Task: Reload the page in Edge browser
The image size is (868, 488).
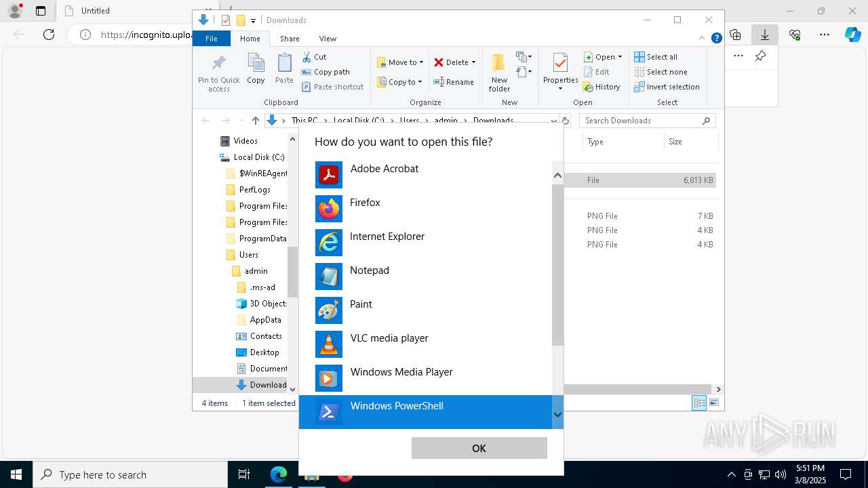Action: coord(49,35)
